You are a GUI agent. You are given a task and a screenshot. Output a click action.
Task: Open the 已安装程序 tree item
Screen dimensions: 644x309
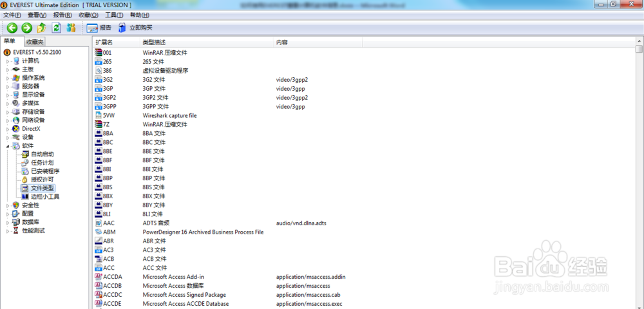tap(41, 171)
